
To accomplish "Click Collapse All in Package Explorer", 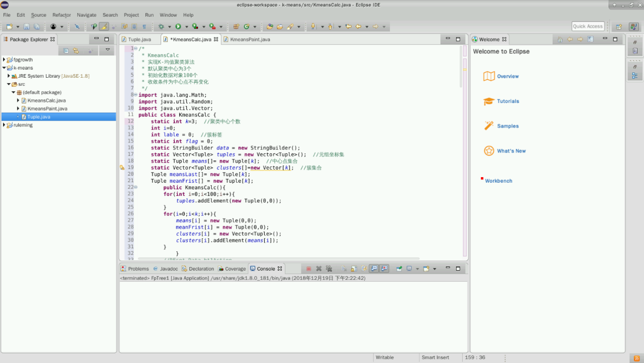I will click(66, 50).
